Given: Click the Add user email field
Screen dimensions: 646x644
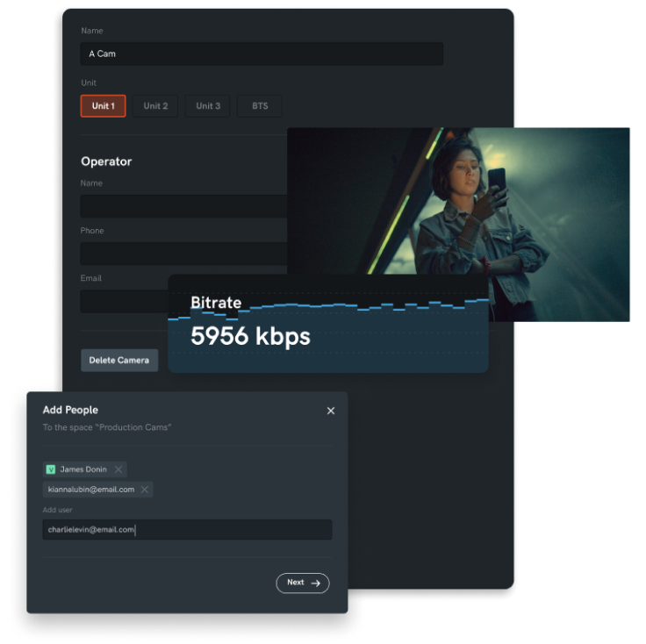Looking at the screenshot, I should [187, 530].
